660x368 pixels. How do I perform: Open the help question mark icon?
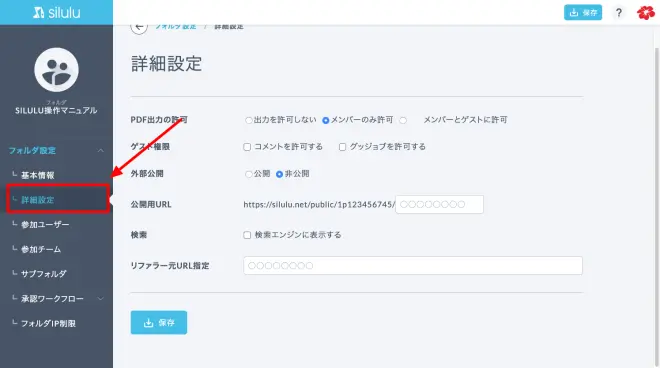coord(619,13)
